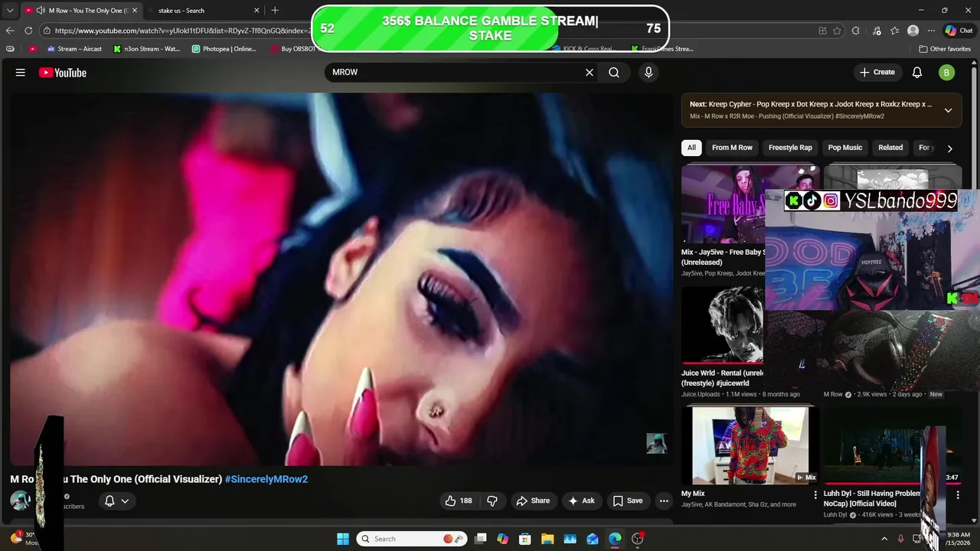Open a new browser tab
The image size is (980, 551).
coord(275,11)
